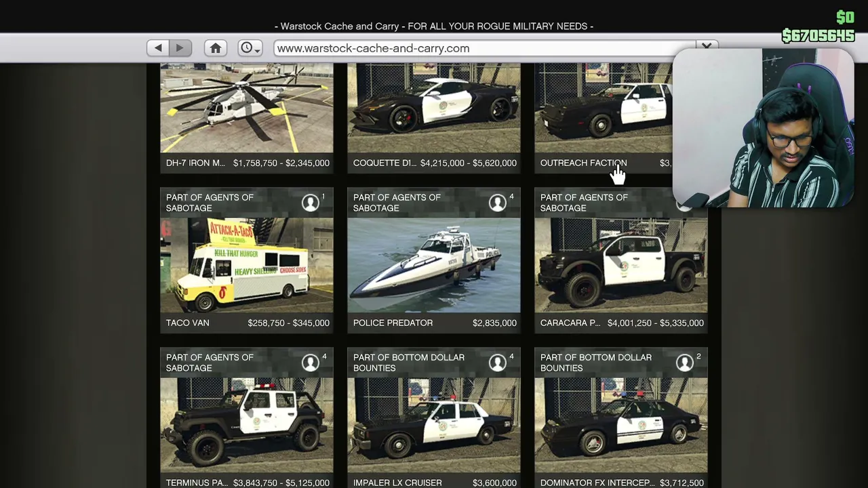868x488 pixels.
Task: Click Impaler LX Cruiser's Bottom Dollar Bounties header
Action: tap(409, 363)
